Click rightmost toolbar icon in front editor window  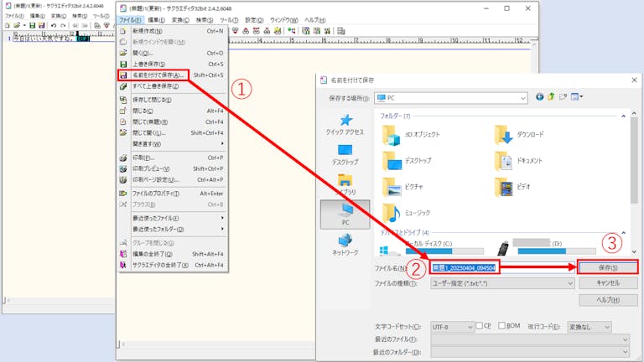[341, 31]
